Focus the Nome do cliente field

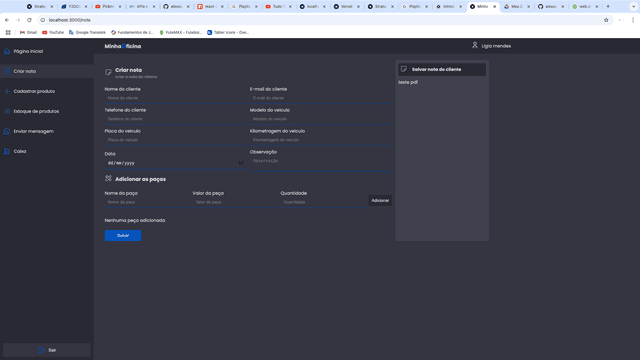[176, 98]
